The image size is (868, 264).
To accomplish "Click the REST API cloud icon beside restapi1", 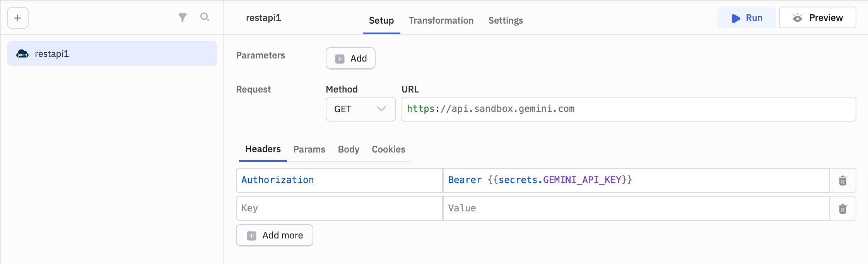I will click(x=22, y=53).
